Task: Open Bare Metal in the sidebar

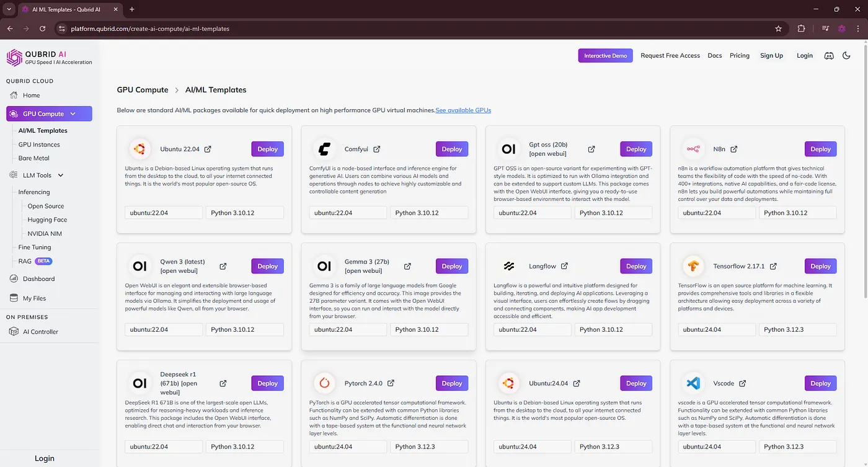Action: pos(33,158)
